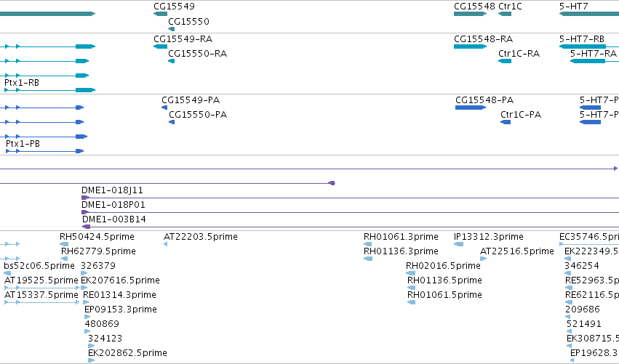
Task: Select the IP13312.3prime EST glyph
Action: point(459,244)
